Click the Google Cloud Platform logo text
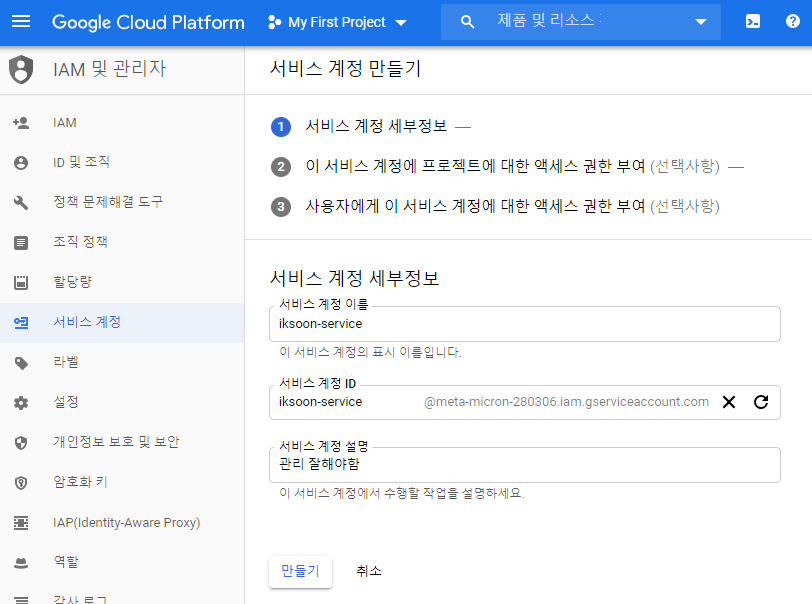This screenshot has width=812, height=604. tap(148, 22)
